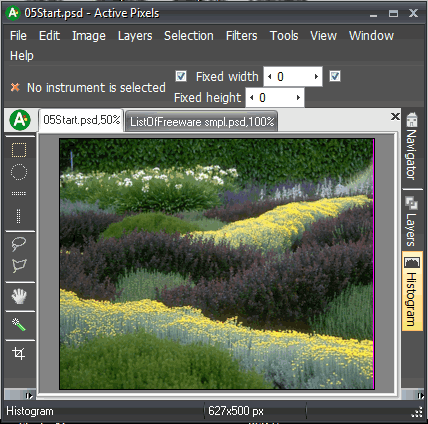
Task: Open the View menu
Action: click(x=323, y=36)
